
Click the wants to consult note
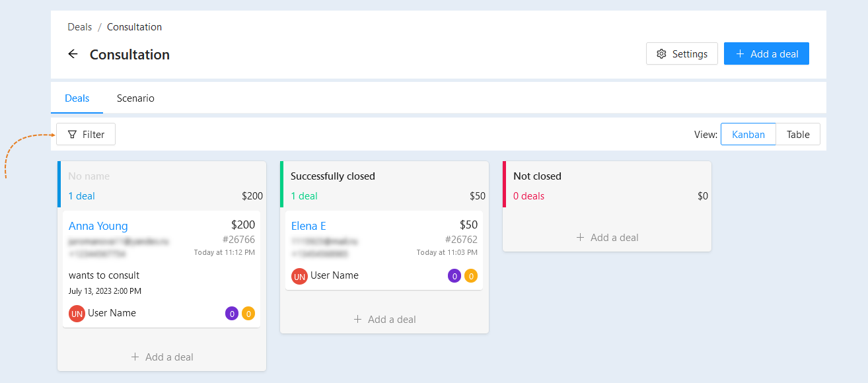[104, 275]
